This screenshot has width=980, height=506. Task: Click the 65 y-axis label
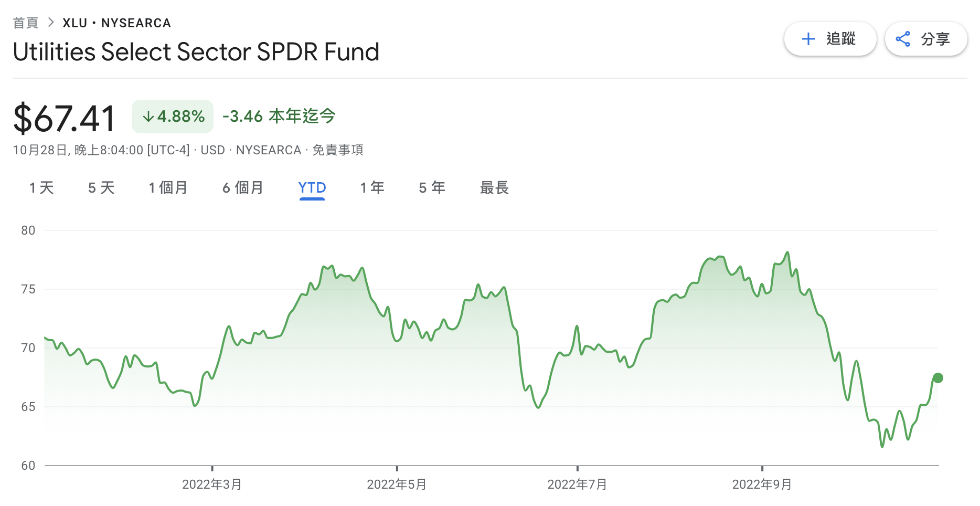pyautogui.click(x=28, y=407)
